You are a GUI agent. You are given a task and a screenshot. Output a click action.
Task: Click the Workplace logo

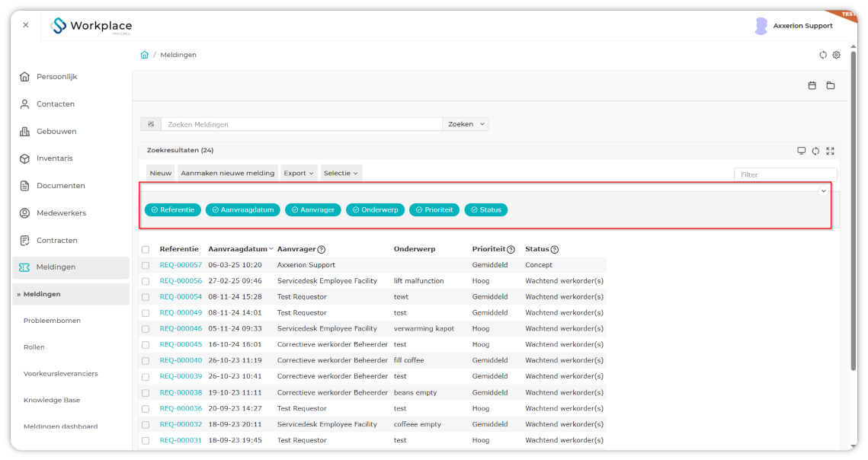[91, 26]
